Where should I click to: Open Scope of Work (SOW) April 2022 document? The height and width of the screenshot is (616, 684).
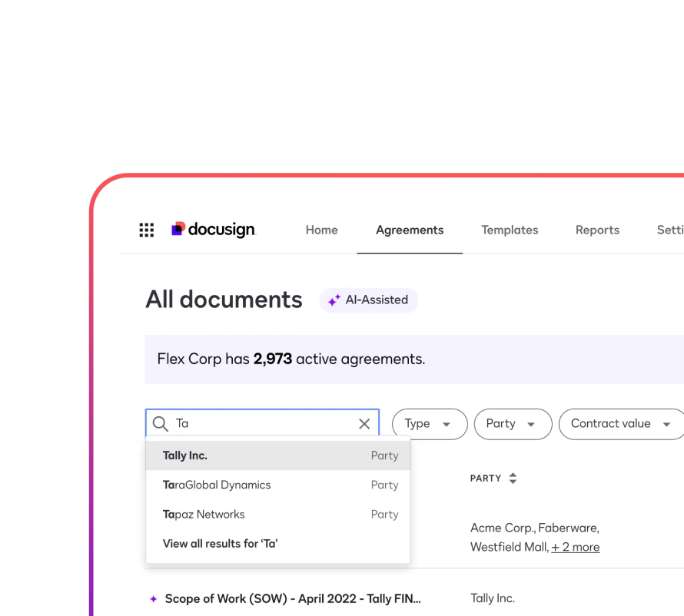293,599
